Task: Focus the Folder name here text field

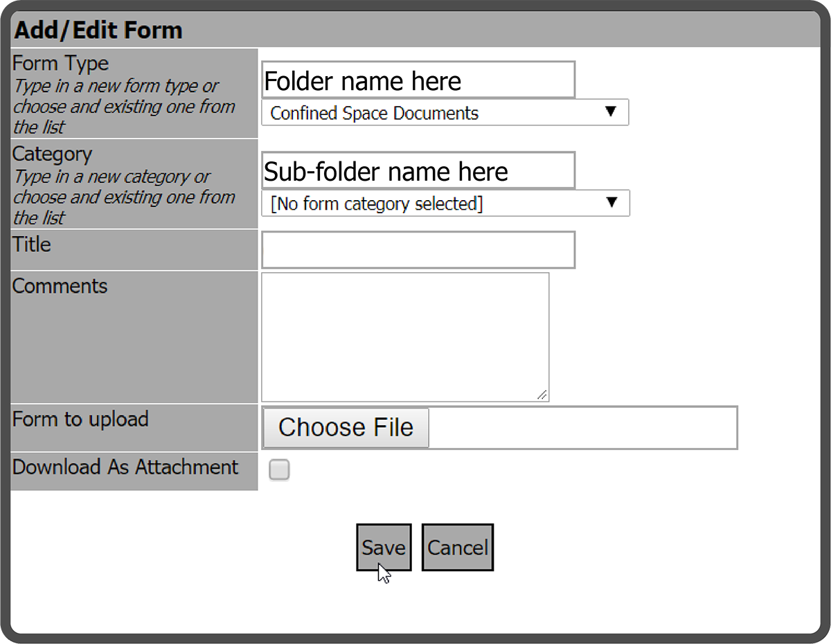Action: [x=418, y=80]
